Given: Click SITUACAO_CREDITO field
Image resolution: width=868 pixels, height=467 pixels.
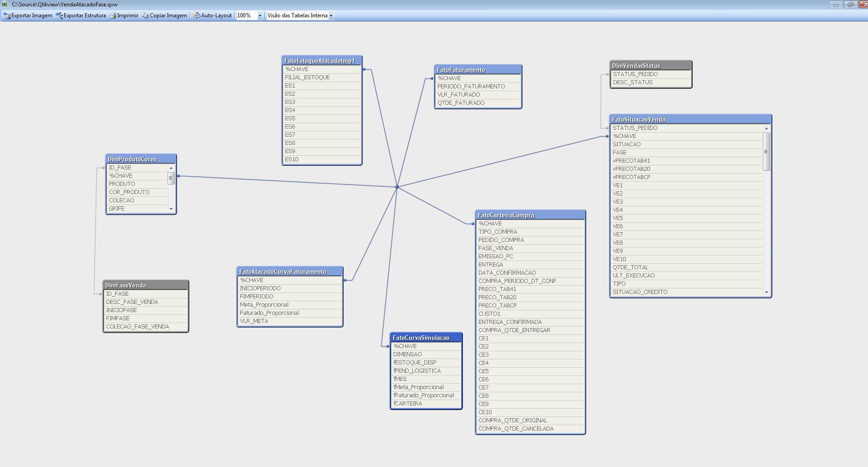Looking at the screenshot, I should coord(686,292).
